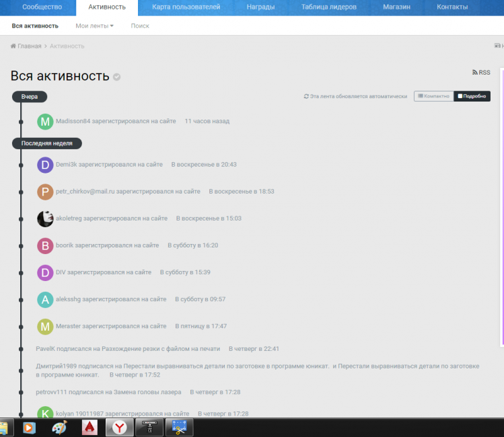504x437 pixels.
Task: Select the Подробно detailed view
Action: pyautogui.click(x=472, y=96)
